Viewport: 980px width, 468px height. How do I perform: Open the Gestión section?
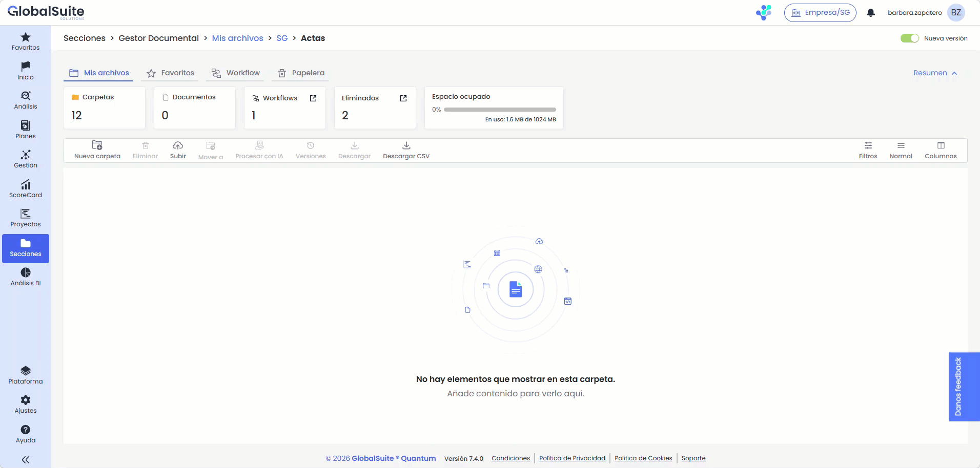(25, 159)
